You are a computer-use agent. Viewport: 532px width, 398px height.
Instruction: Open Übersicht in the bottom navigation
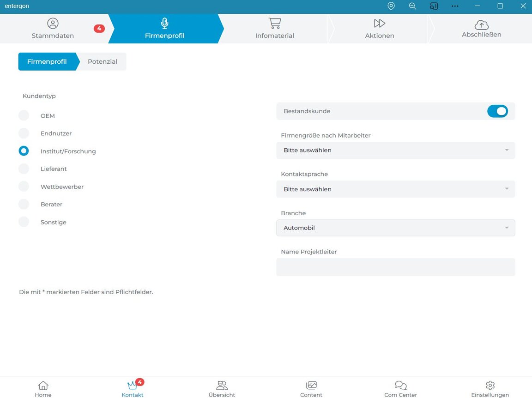[x=222, y=389]
